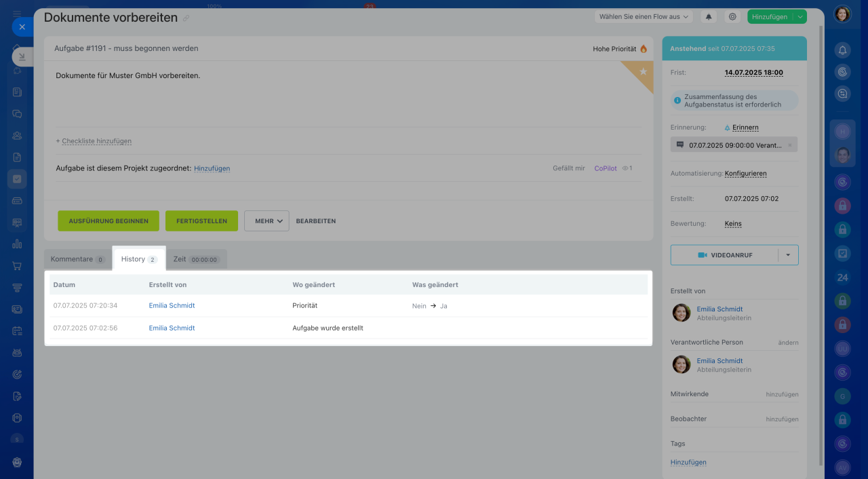Click the 07.07.2025 07:20:34 history date
This screenshot has height=479, width=868.
tap(85, 306)
